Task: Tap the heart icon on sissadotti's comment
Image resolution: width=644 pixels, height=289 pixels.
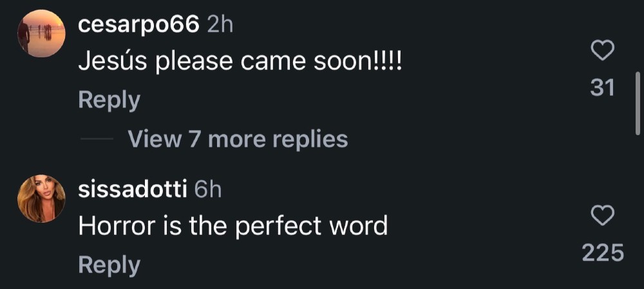Action: coord(603,216)
